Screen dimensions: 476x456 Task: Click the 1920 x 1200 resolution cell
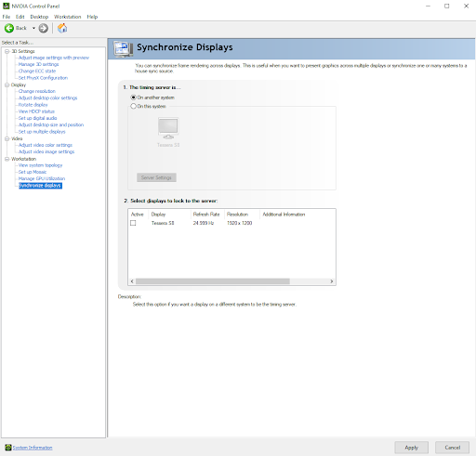[240, 223]
